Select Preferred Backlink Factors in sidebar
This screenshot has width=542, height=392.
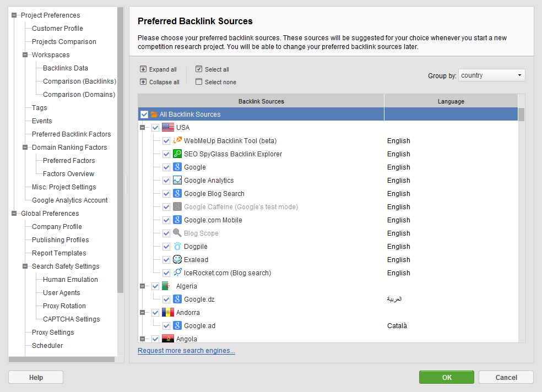pyautogui.click(x=71, y=134)
